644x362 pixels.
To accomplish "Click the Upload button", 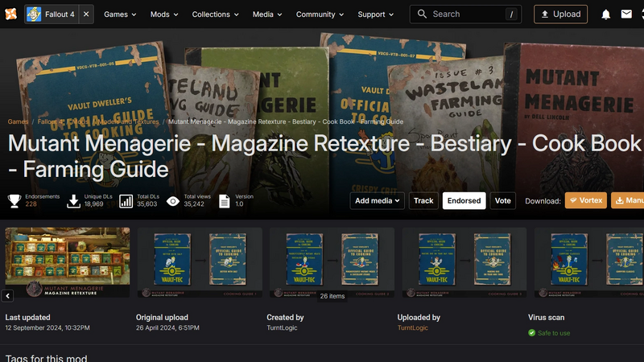I will 560,14.
